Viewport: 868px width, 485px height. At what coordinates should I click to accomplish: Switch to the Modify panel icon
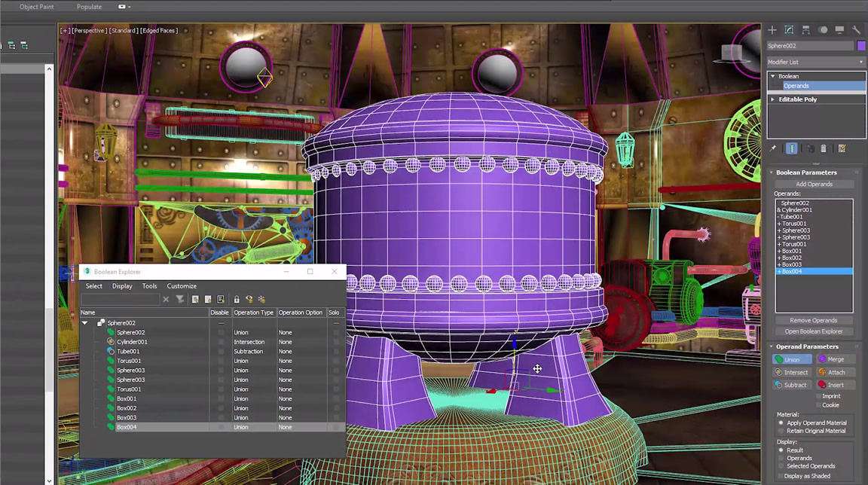click(789, 30)
